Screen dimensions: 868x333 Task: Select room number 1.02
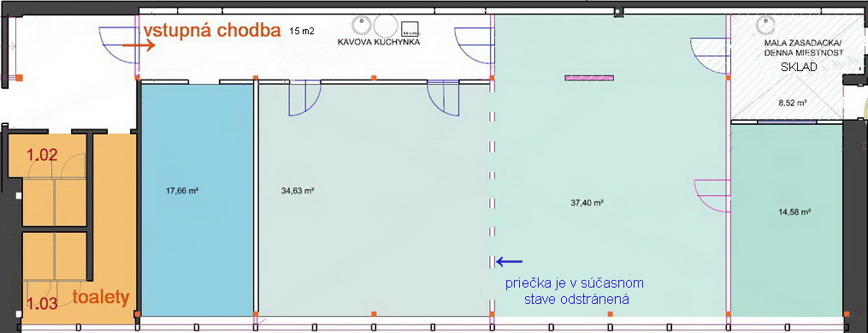click(42, 155)
